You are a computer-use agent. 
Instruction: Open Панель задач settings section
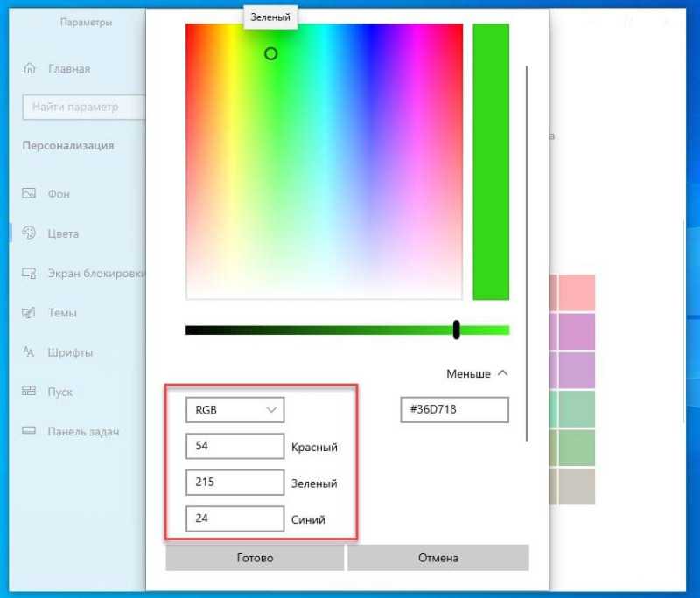83,431
